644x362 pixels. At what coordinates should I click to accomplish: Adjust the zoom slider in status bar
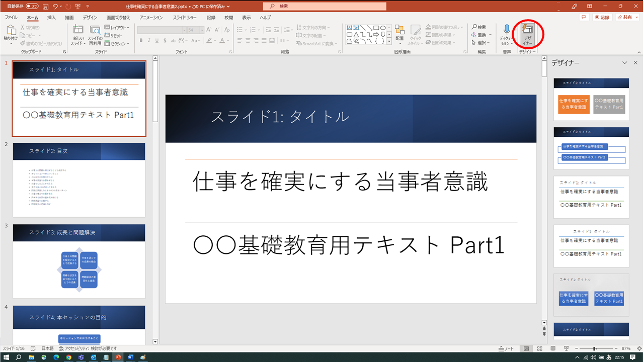(594, 348)
